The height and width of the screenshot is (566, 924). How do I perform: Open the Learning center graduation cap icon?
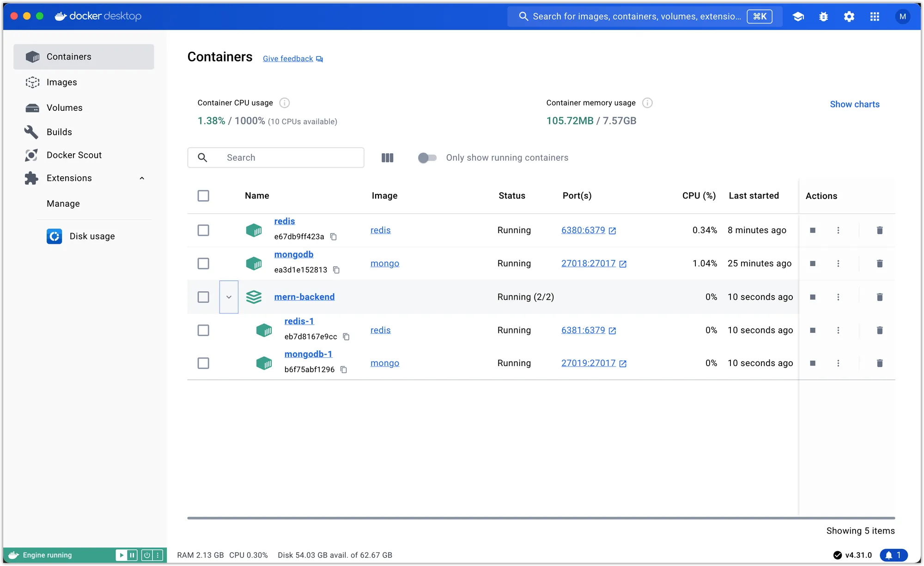pyautogui.click(x=798, y=17)
